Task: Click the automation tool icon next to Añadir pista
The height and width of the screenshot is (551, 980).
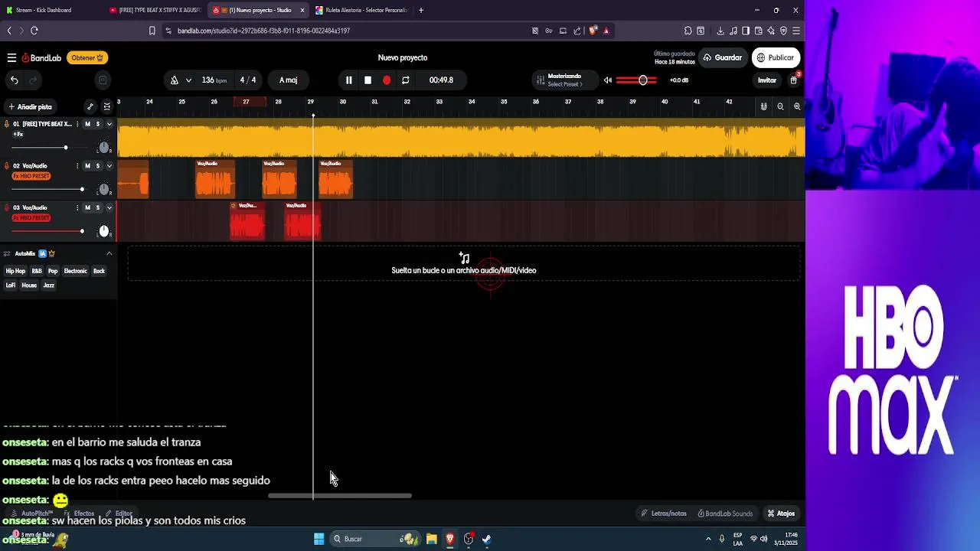Action: (x=90, y=106)
